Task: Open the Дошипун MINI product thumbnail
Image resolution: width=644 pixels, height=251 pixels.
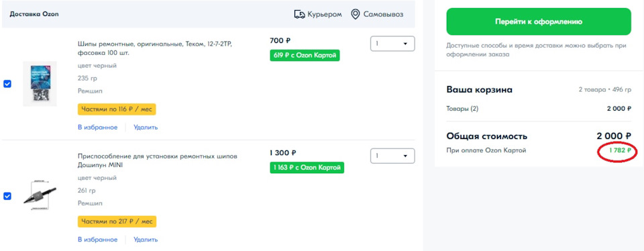Action: click(x=40, y=195)
